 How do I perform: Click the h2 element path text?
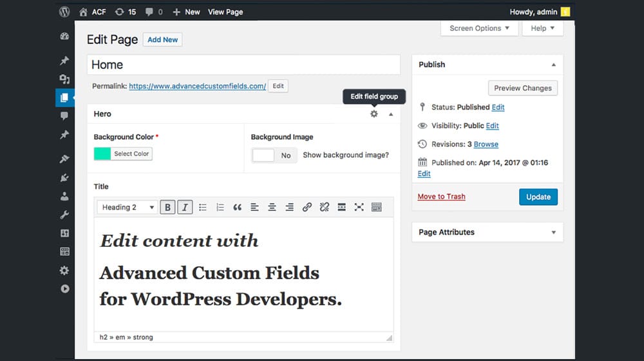pyautogui.click(x=104, y=337)
